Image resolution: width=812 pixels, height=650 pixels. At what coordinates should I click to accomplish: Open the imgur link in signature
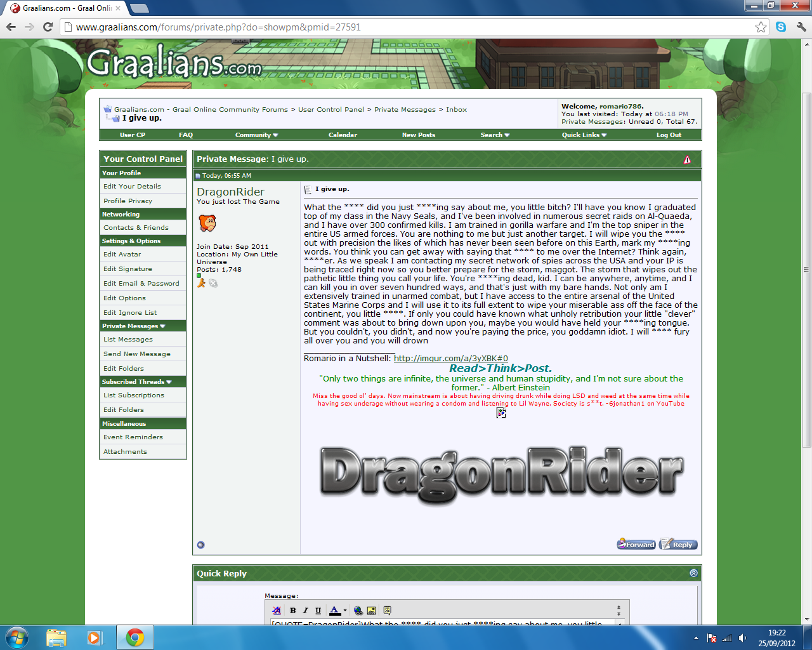(x=450, y=359)
